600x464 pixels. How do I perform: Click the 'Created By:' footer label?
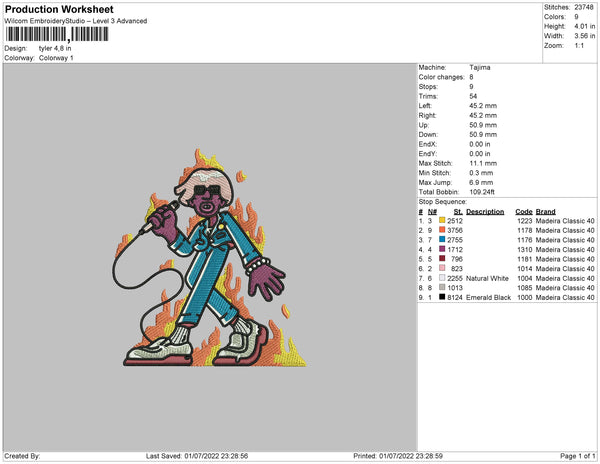pyautogui.click(x=22, y=456)
